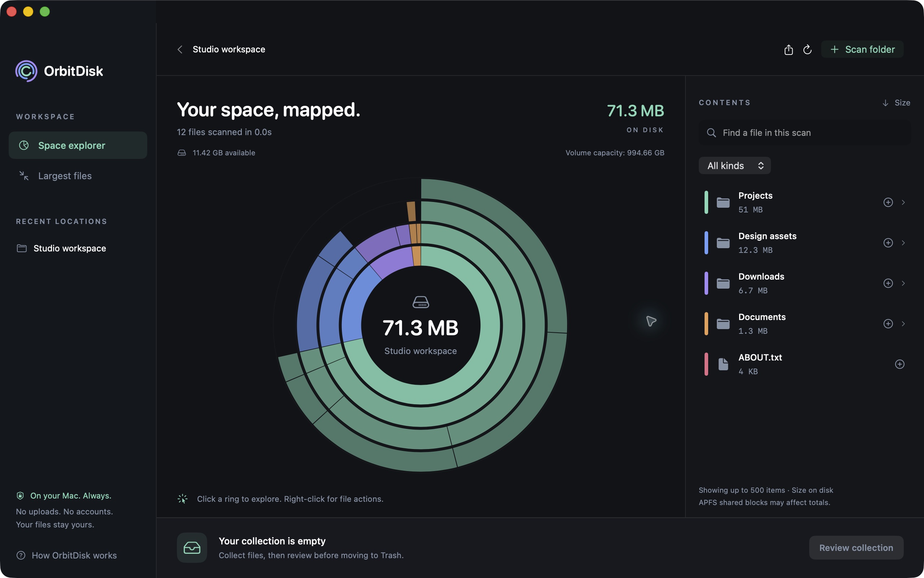Click the search magnifier icon in Contents
Viewport: 924px width, 578px height.
coord(711,133)
